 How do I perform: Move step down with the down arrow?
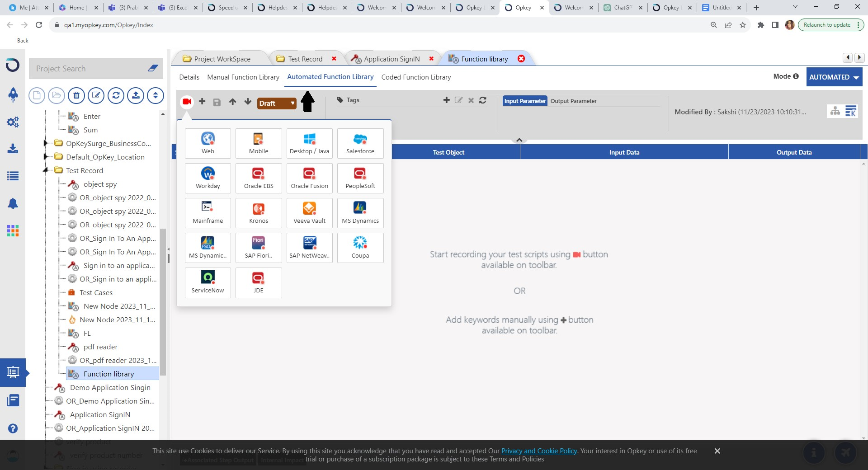point(248,102)
